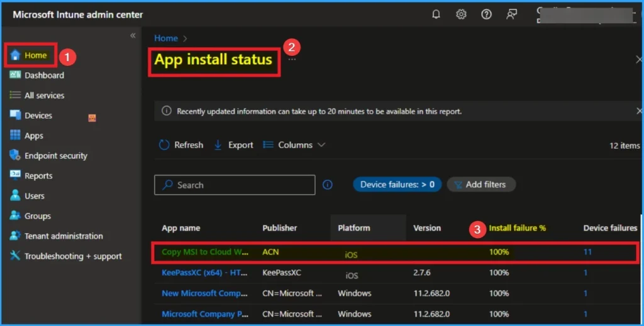Screen dimensions: 644x326
Task: Click the Add filters button
Action: point(481,185)
